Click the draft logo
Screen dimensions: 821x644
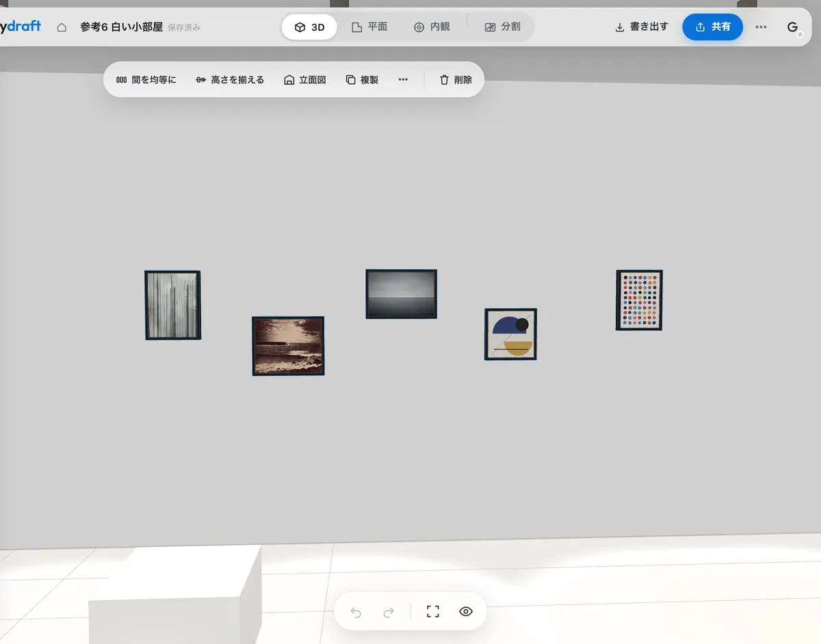20,27
